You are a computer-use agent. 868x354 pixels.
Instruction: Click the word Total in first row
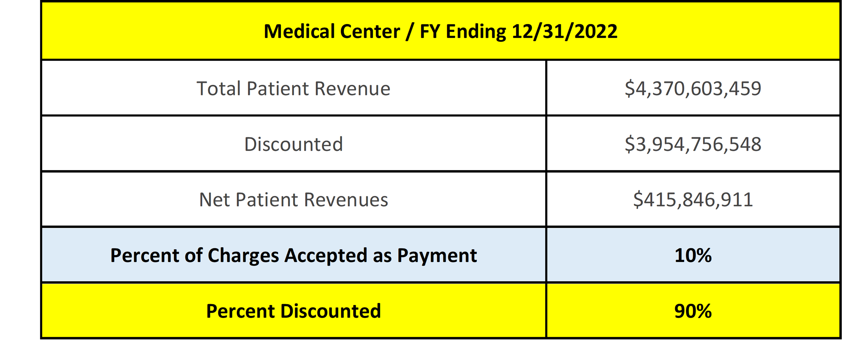(x=219, y=89)
